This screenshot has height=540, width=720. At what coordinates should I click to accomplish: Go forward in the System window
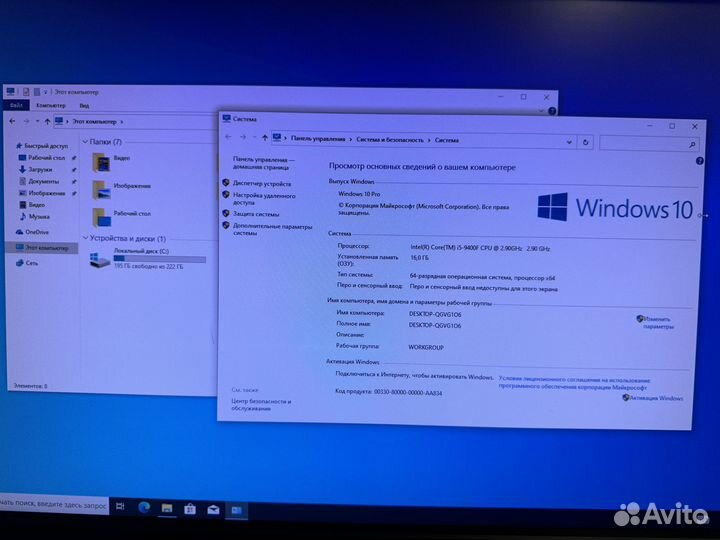coord(243,137)
